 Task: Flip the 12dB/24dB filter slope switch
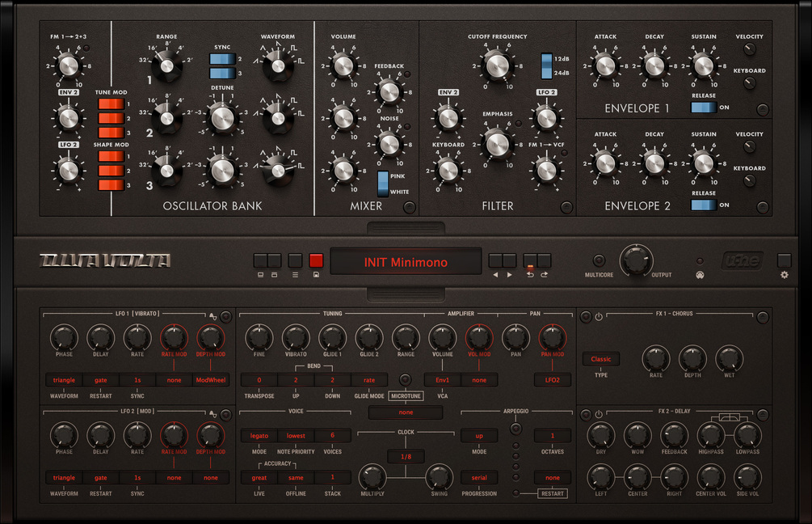(x=546, y=65)
